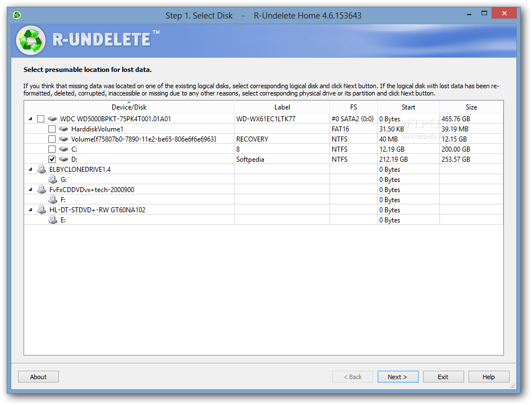Uncheck the D: drive checkbox
532x405 pixels.
point(52,159)
